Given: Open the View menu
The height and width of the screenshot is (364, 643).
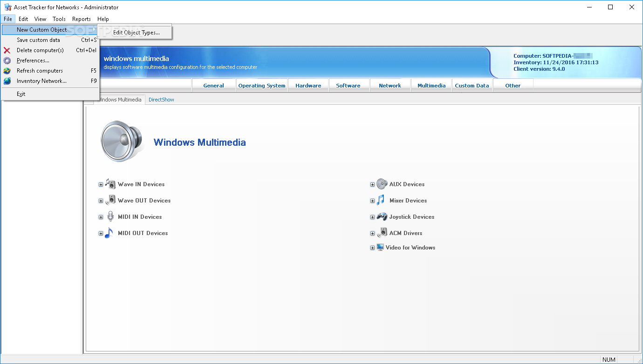Looking at the screenshot, I should pyautogui.click(x=41, y=19).
